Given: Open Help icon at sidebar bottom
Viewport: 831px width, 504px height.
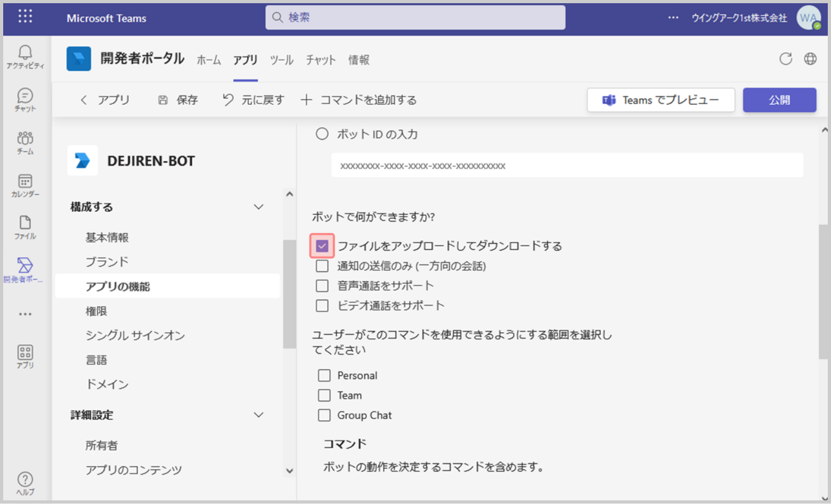Looking at the screenshot, I should (25, 480).
